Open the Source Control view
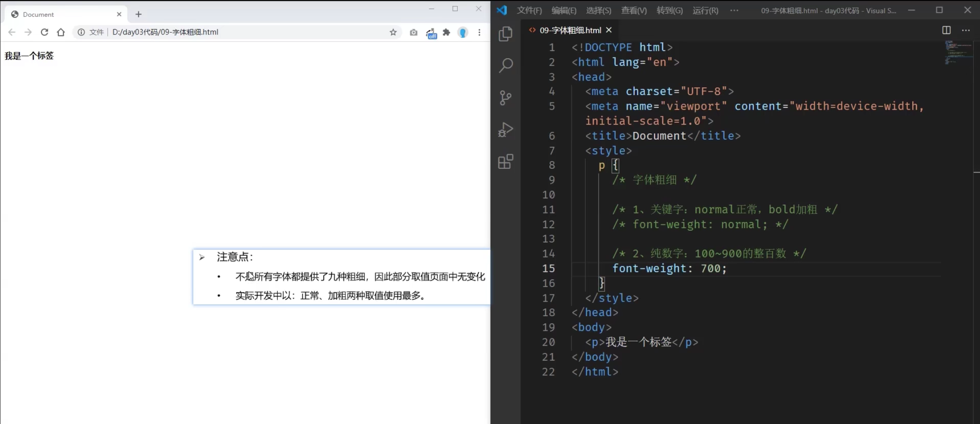980x424 pixels. (x=505, y=97)
